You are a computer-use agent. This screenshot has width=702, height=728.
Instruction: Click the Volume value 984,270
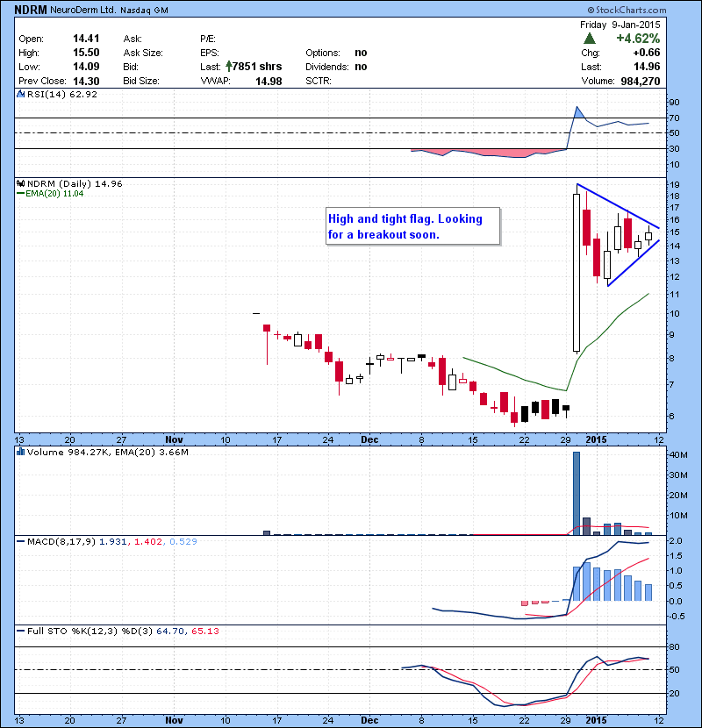pyautogui.click(x=641, y=81)
